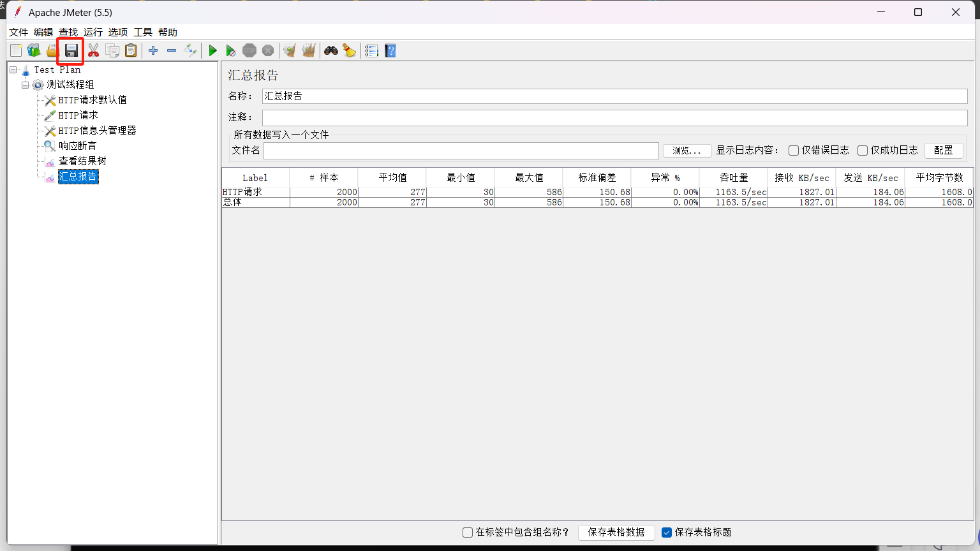Viewport: 980px width, 551px height.
Task: Clear results with the single broom icon
Action: (x=290, y=50)
